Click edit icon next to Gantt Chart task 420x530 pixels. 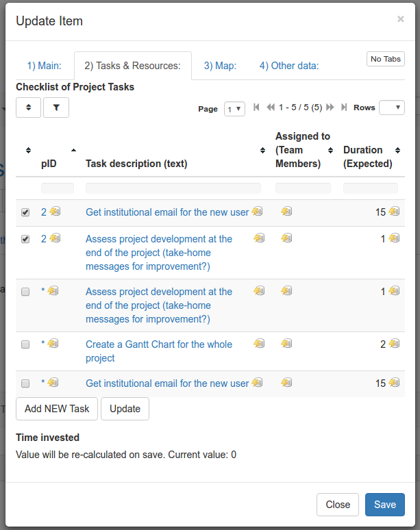(x=259, y=344)
